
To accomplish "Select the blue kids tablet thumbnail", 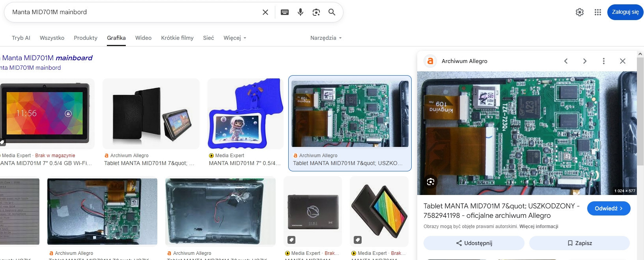I will pyautogui.click(x=245, y=113).
